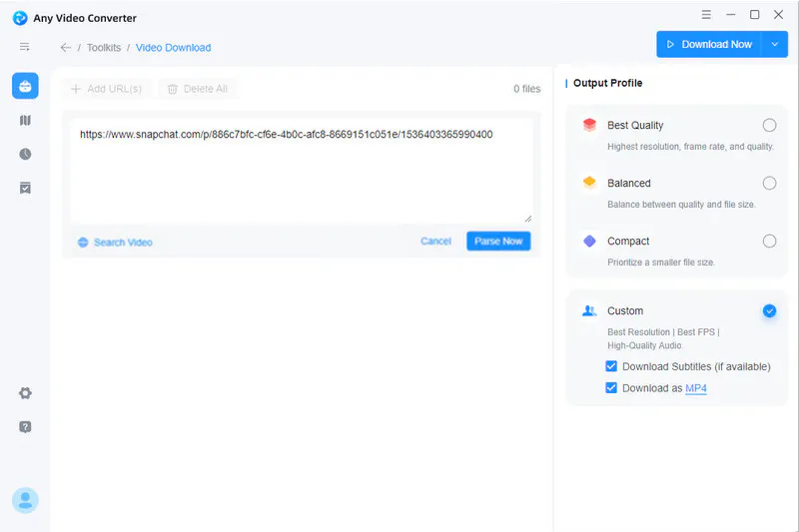The height and width of the screenshot is (532, 799).
Task: Go to Toolkits breadcrumb
Action: pos(104,47)
